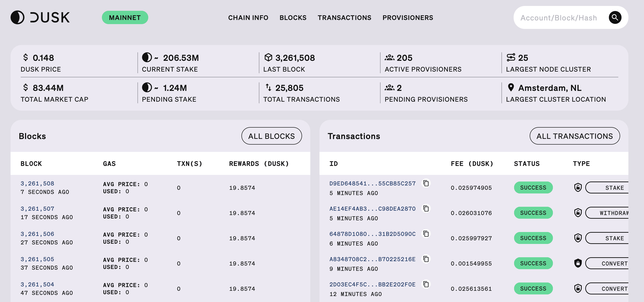
Task: Click the filled shield icon on 9-minute transaction
Action: tap(578, 263)
